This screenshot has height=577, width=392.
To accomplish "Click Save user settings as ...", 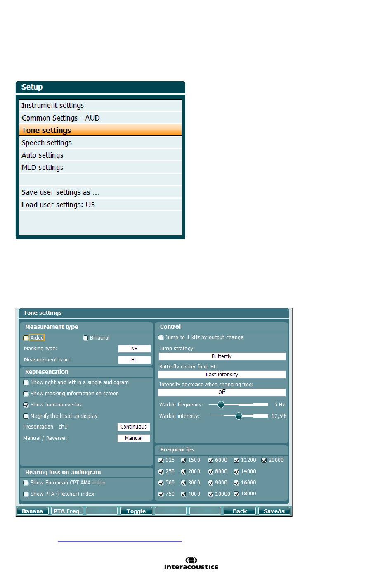I will pos(100,192).
